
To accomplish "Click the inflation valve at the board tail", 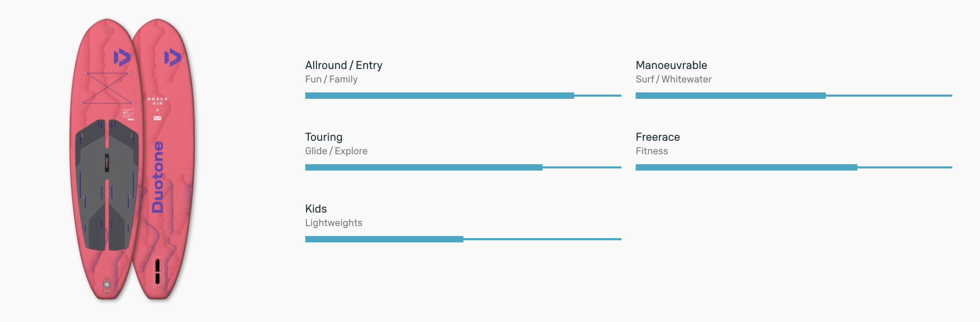I will click(107, 284).
